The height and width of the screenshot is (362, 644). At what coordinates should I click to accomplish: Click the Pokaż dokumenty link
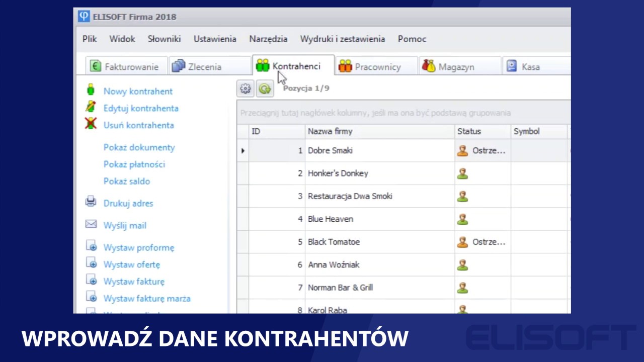(x=139, y=147)
